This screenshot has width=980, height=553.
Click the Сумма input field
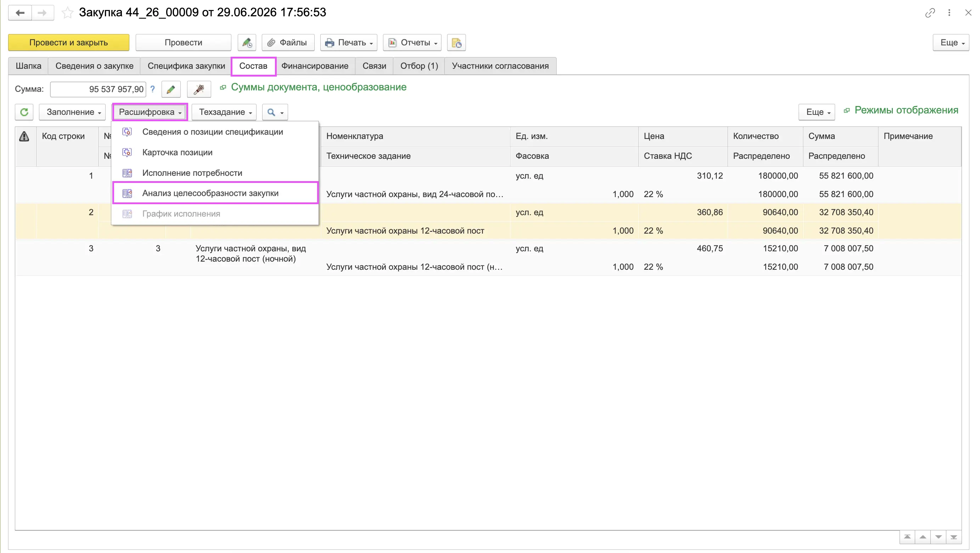point(98,89)
